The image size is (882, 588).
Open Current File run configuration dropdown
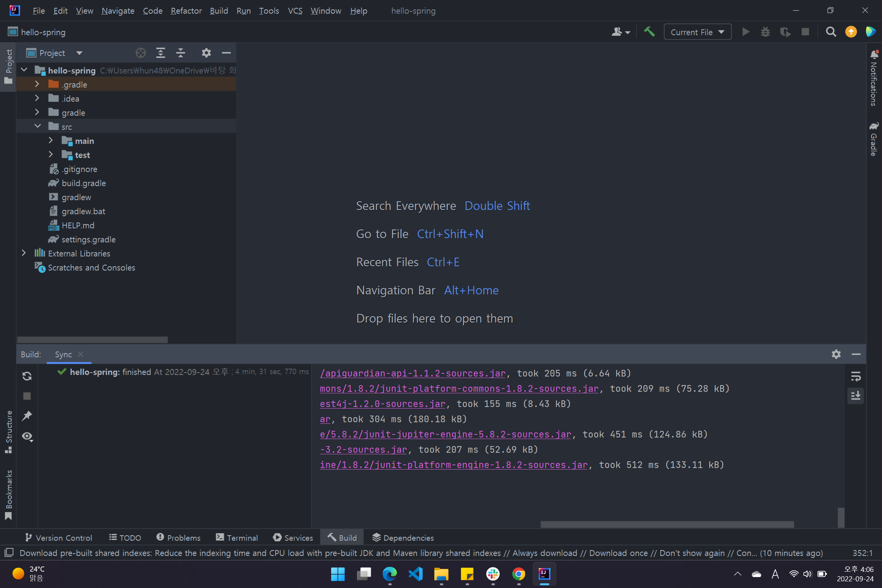pos(697,32)
